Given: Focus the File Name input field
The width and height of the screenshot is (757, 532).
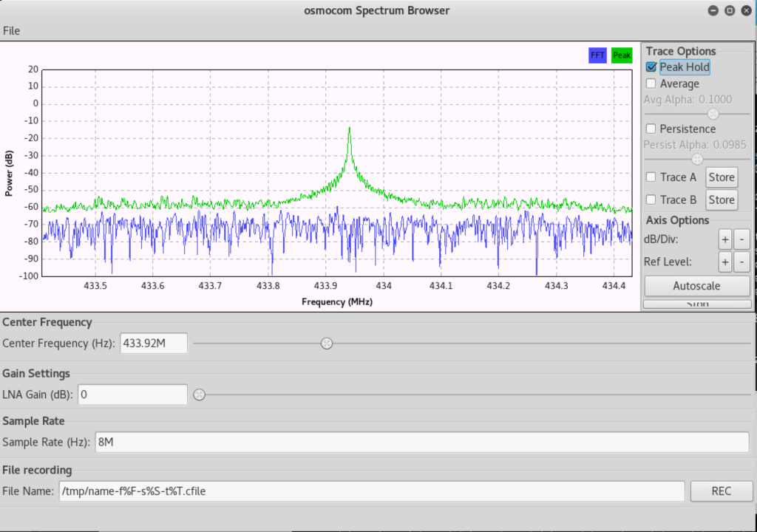Looking at the screenshot, I should click(371, 491).
